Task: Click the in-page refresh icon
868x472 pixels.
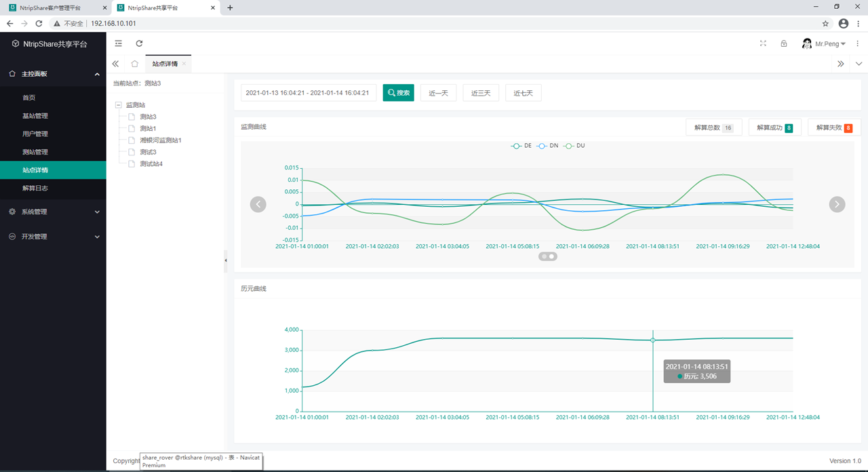Action: 139,43
